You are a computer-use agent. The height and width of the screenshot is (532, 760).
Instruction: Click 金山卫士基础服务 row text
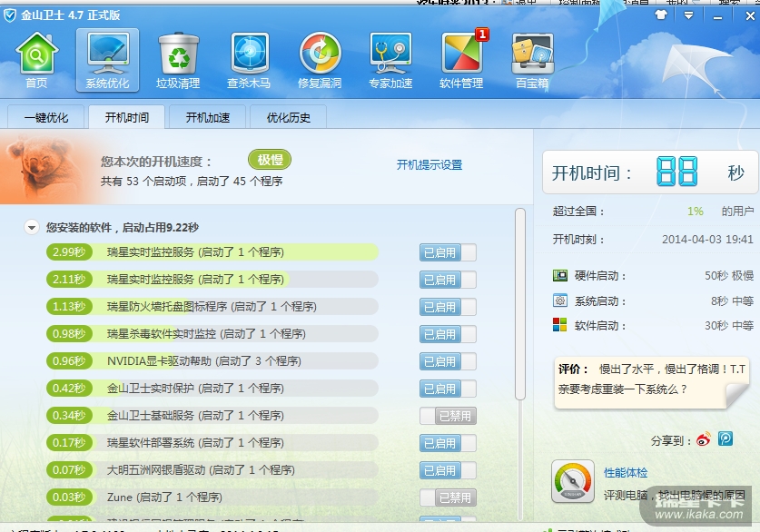(x=195, y=415)
